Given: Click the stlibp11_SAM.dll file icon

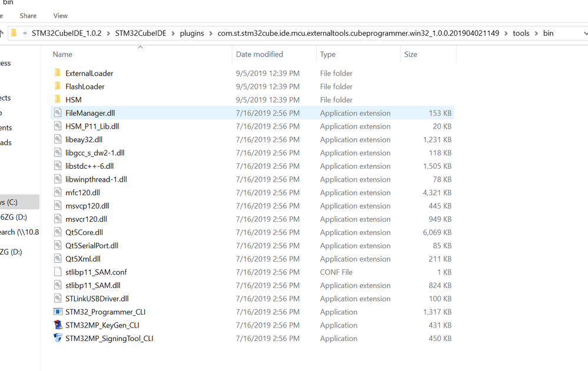Looking at the screenshot, I should coord(58,285).
